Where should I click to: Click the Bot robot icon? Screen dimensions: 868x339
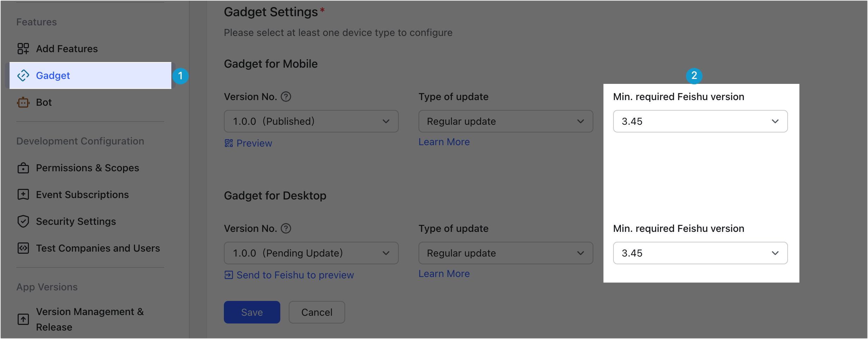pyautogui.click(x=23, y=102)
